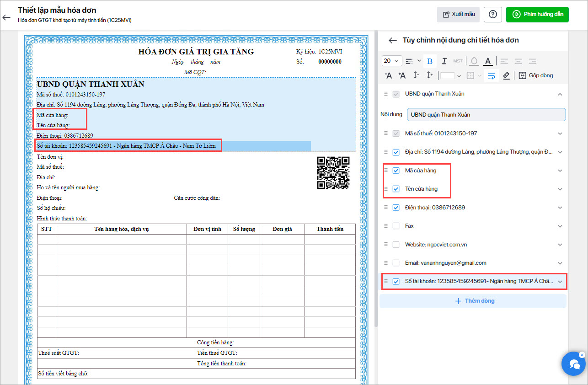This screenshot has height=385, width=588.
Task: Open the chat support bubble
Action: [x=574, y=364]
